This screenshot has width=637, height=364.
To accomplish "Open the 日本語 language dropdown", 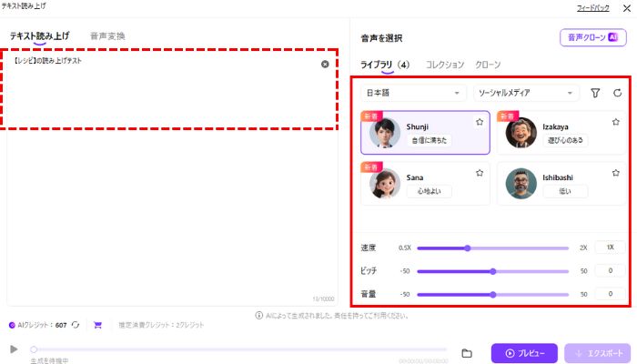I will coord(414,93).
